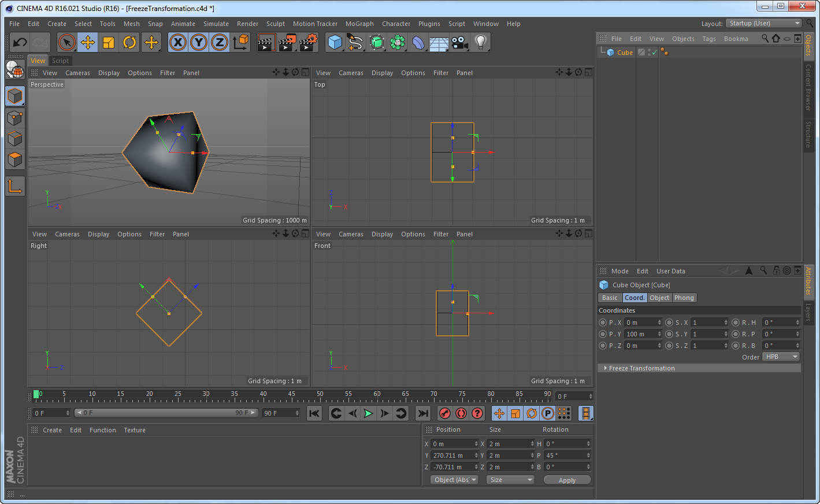Toggle Z axis lock

(220, 42)
